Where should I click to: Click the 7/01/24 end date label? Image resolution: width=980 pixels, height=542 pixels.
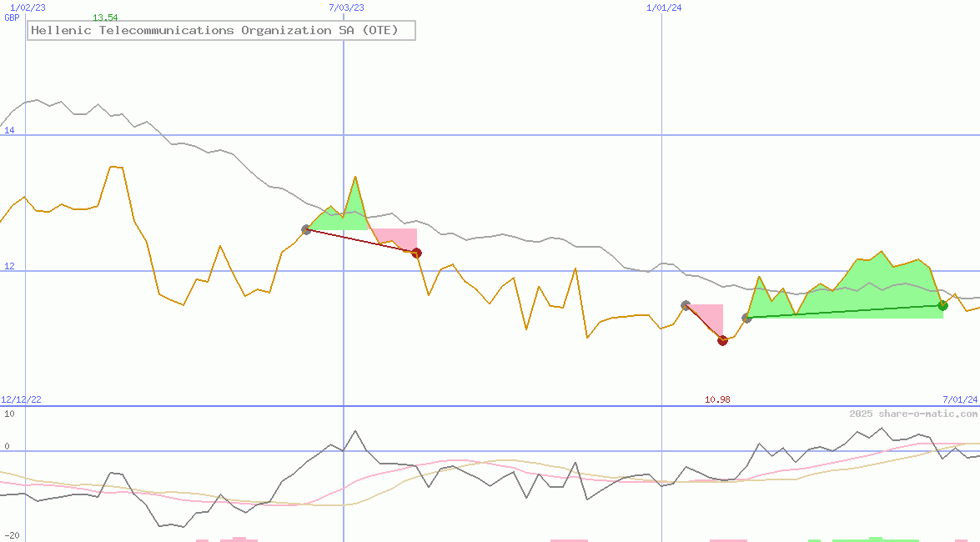pyautogui.click(x=960, y=399)
